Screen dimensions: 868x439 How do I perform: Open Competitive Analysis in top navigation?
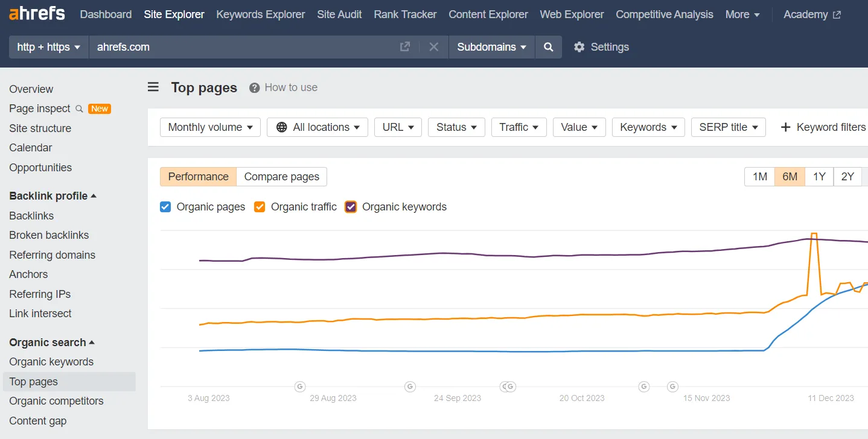665,14
